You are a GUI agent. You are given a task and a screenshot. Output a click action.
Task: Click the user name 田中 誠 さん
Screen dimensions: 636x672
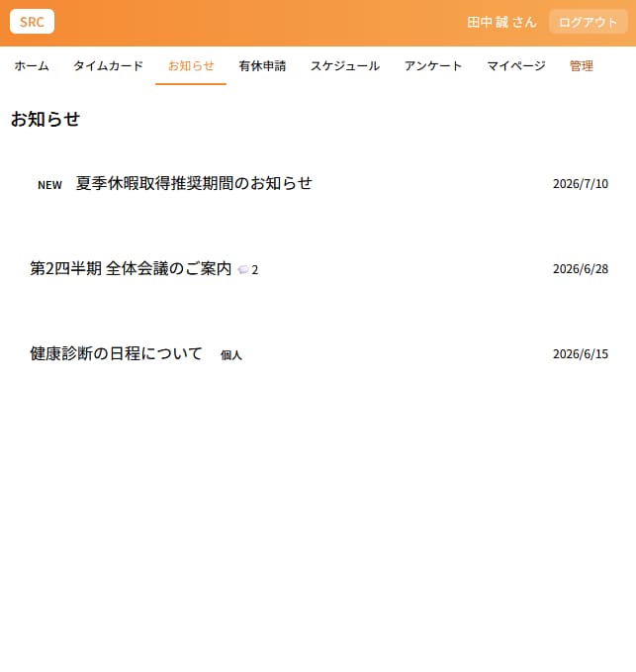point(501,22)
